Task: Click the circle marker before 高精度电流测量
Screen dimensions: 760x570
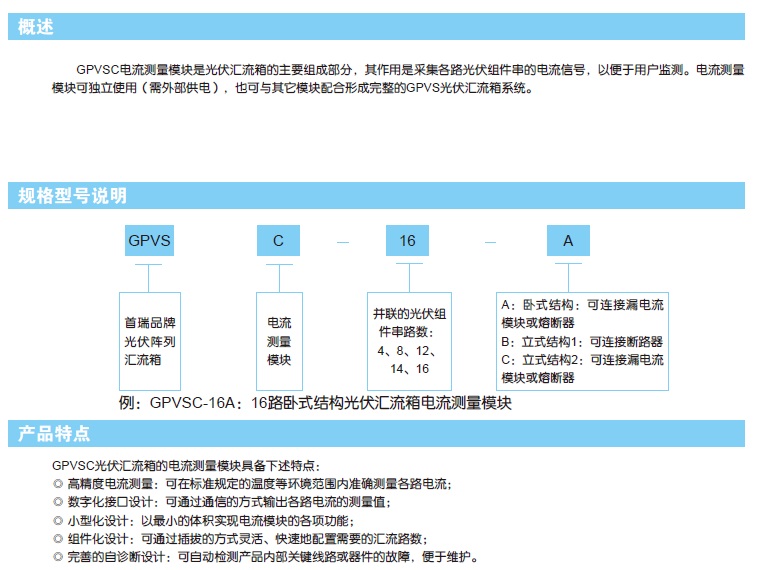Action: pos(58,484)
